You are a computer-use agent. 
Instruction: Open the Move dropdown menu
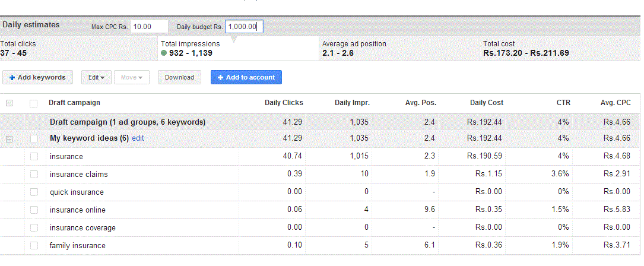click(x=132, y=77)
